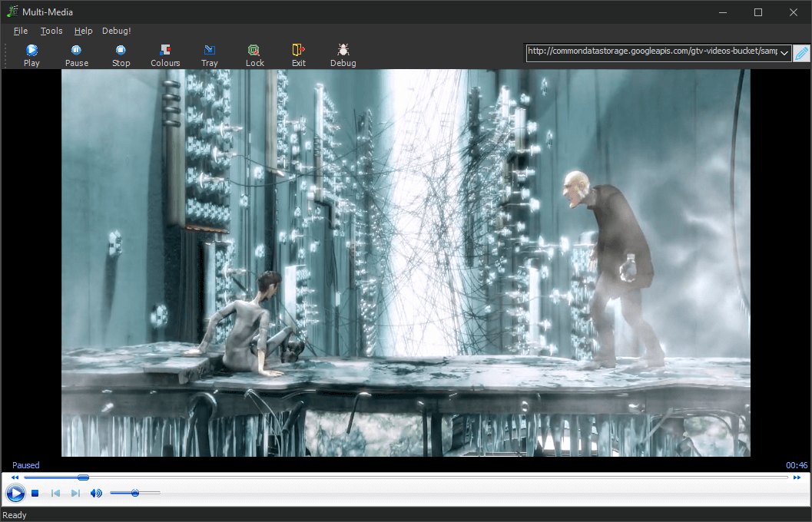Open the Help menu
The width and height of the screenshot is (812, 522).
(x=83, y=31)
